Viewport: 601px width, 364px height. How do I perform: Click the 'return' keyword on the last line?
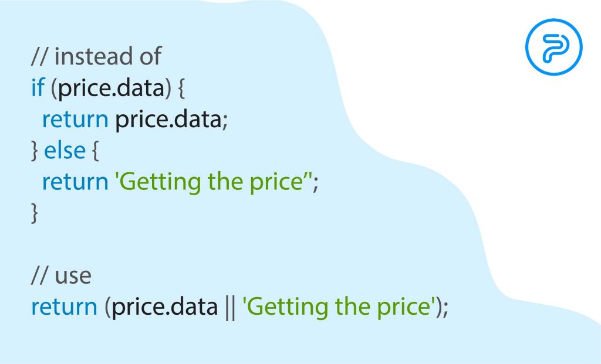click(x=65, y=307)
